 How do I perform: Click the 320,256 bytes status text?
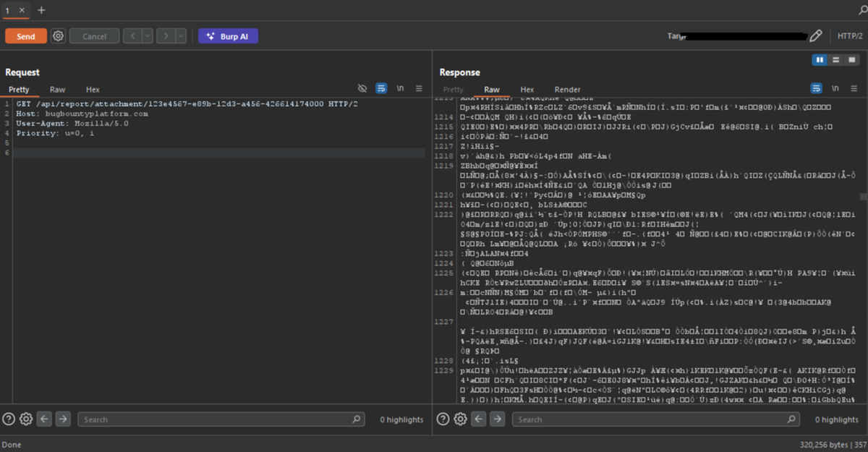(x=825, y=445)
